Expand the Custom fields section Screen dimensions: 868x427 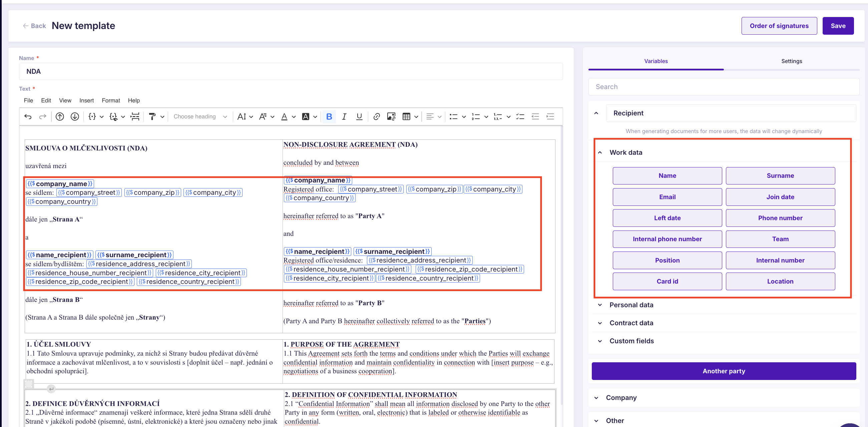click(x=600, y=341)
